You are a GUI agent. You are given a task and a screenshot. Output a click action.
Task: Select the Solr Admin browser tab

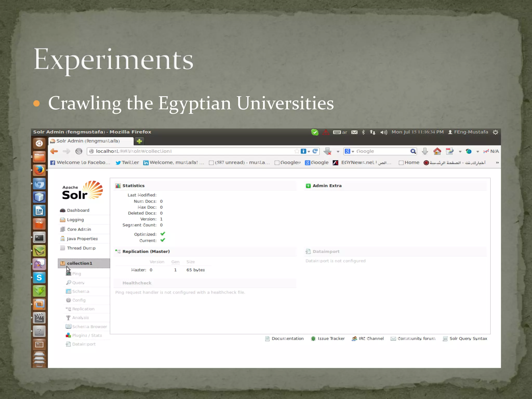click(x=91, y=141)
